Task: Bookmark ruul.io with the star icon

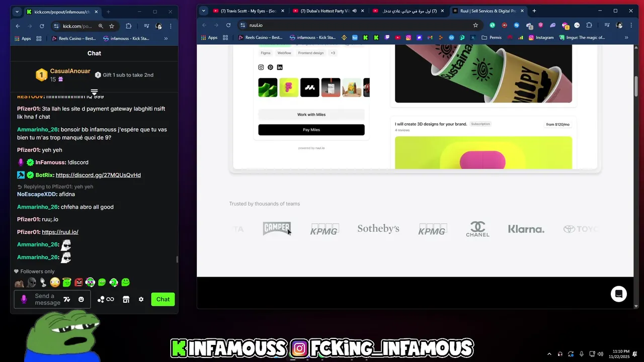Action: click(x=475, y=25)
